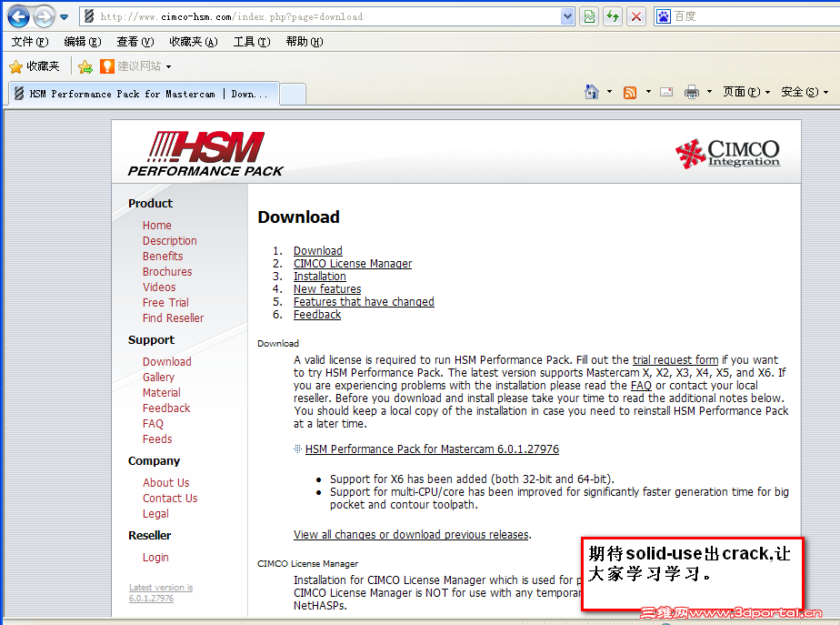Click the 收藏夹 favorites star button
The height and width of the screenshot is (625, 840).
[x=35, y=66]
